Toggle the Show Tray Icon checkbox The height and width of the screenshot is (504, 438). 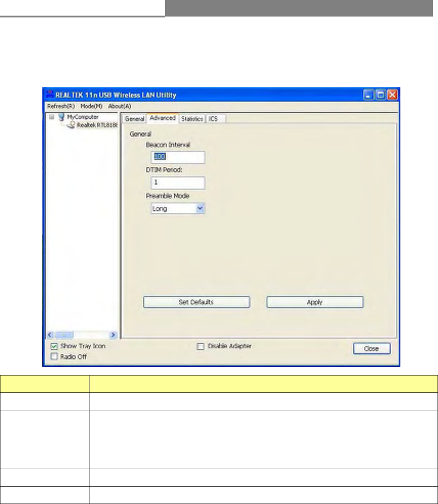pos(54,346)
